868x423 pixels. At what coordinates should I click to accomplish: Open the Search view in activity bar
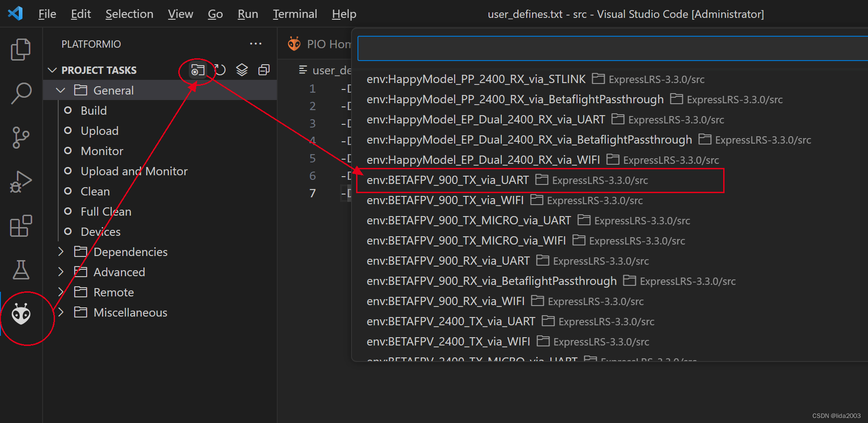point(21,93)
